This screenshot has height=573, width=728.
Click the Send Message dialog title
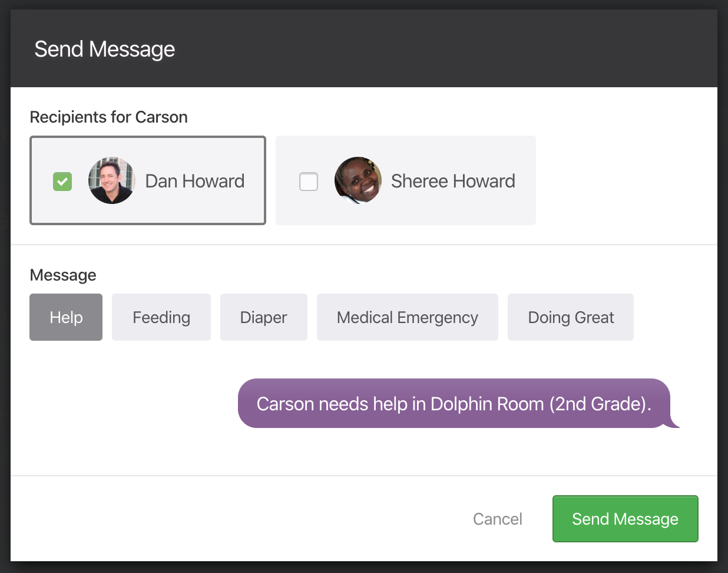(x=105, y=49)
